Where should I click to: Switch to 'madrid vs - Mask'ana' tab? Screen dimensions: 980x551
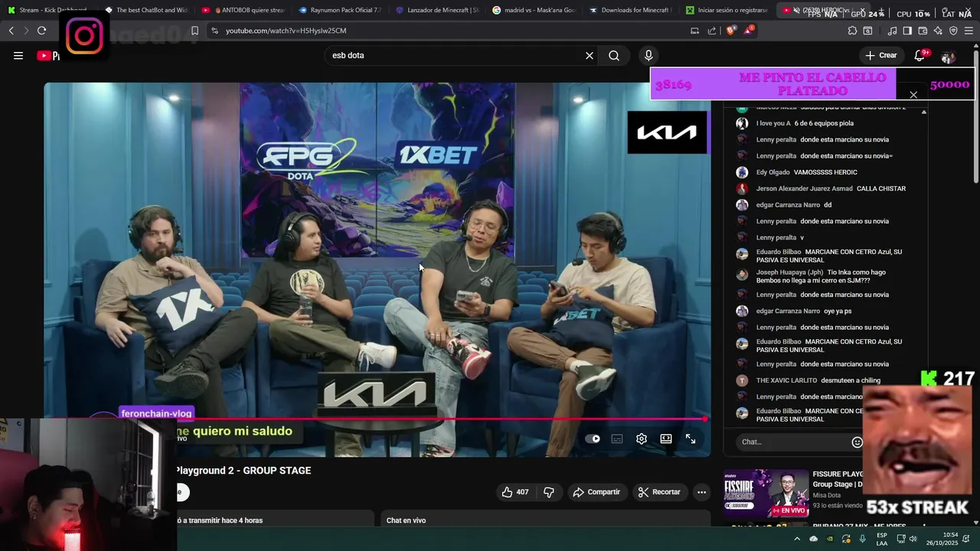point(534,10)
